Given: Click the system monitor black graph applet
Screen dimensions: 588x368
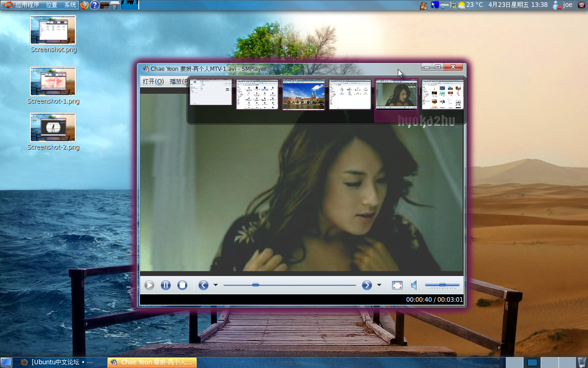Looking at the screenshot, I should (x=105, y=5).
